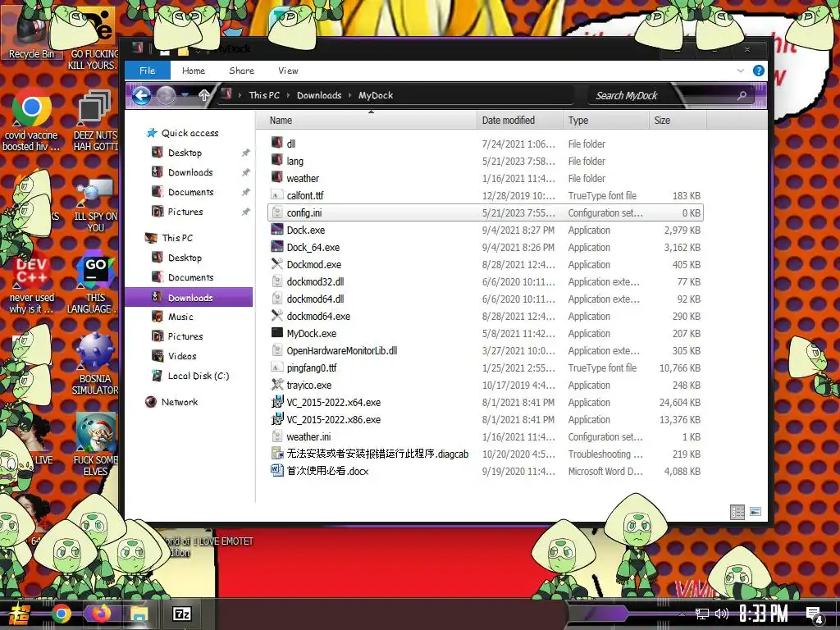Viewport: 840px width, 630px height.
Task: Select pinned Pictures under Quick access
Action: click(185, 212)
